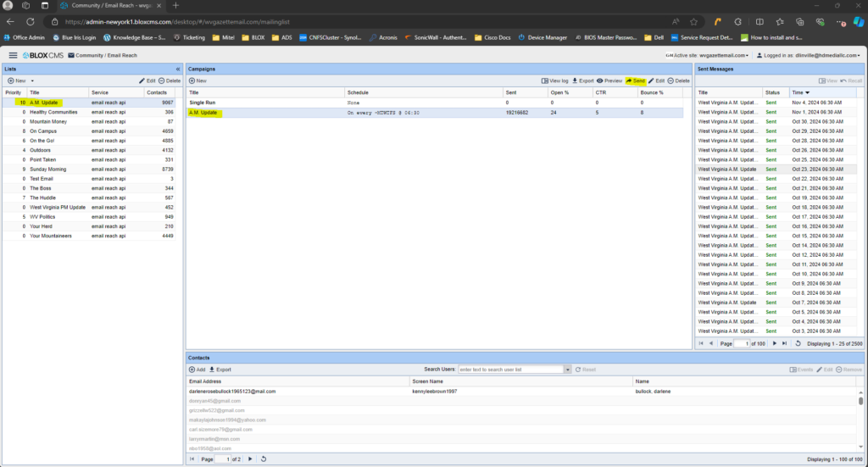Select the Sunday Morning list
This screenshot has height=467, width=868.
tap(48, 169)
